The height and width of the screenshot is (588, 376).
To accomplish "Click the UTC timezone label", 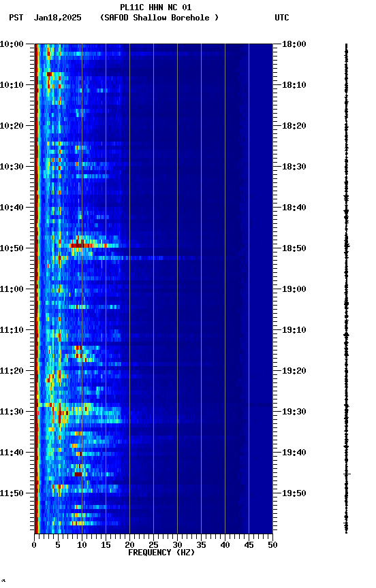I will click(x=282, y=18).
